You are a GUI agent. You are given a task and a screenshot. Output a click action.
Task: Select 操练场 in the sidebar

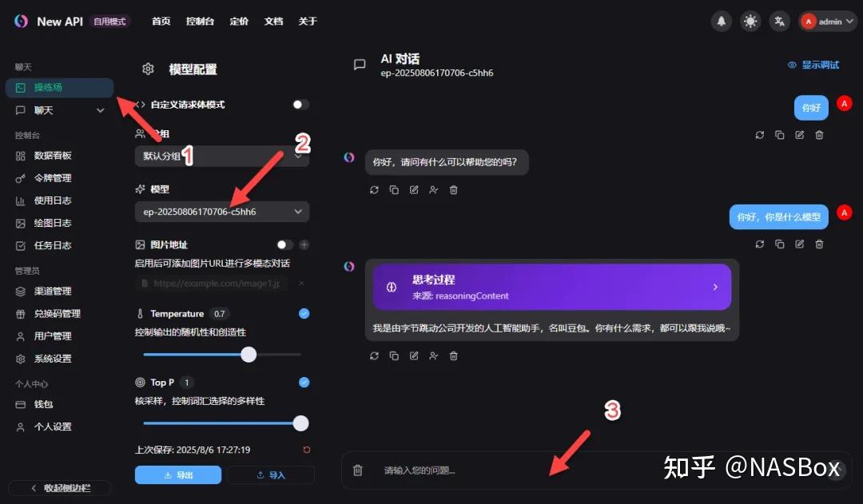59,88
